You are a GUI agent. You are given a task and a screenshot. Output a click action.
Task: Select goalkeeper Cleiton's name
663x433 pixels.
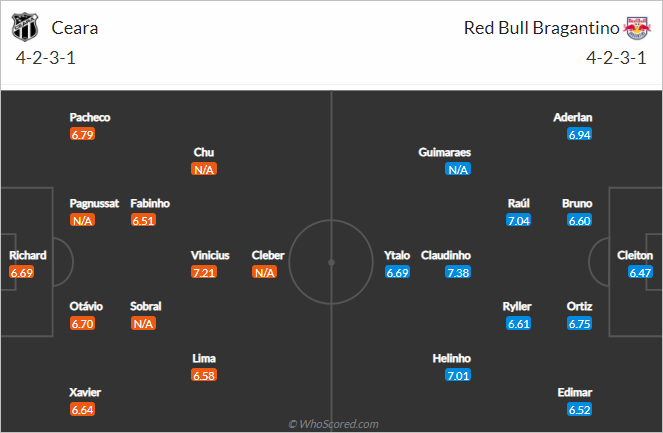pyautogui.click(x=635, y=255)
